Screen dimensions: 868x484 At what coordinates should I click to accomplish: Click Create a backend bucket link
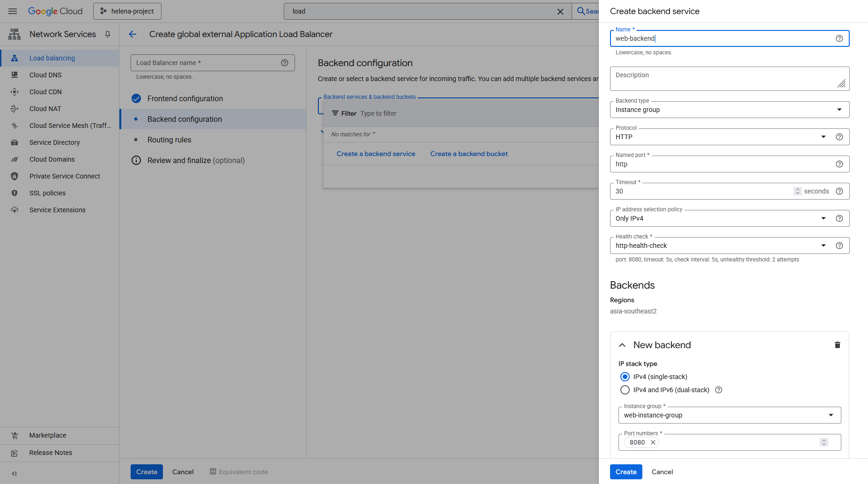click(x=469, y=154)
